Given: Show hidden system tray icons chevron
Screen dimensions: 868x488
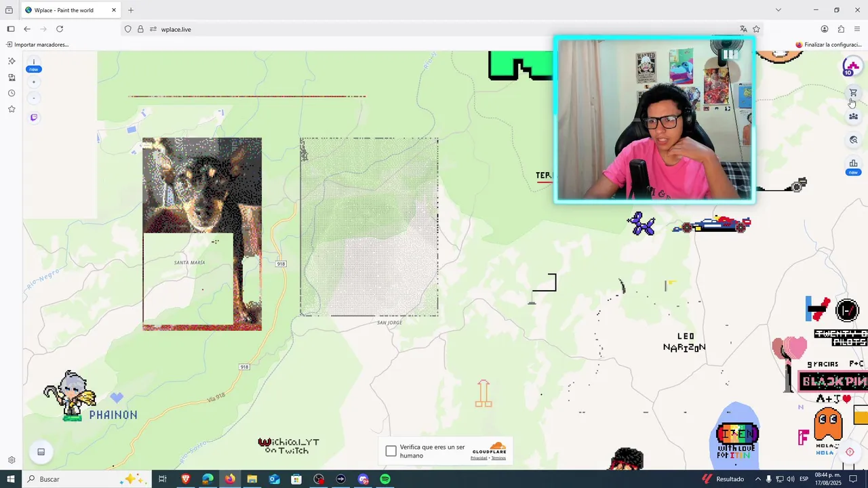Looking at the screenshot, I should point(758,479).
